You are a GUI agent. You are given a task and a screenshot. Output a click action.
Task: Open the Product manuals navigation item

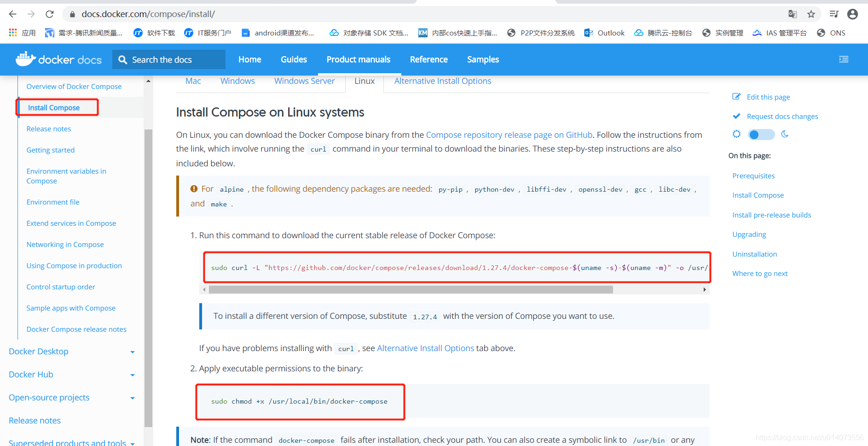coord(359,59)
